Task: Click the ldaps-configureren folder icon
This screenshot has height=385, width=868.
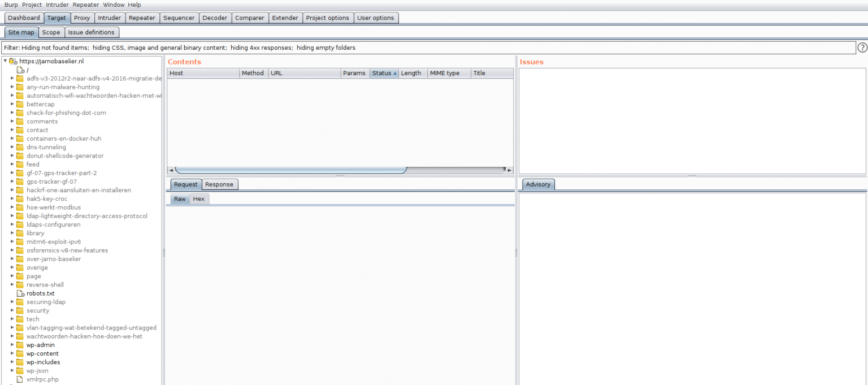Action: coord(20,224)
